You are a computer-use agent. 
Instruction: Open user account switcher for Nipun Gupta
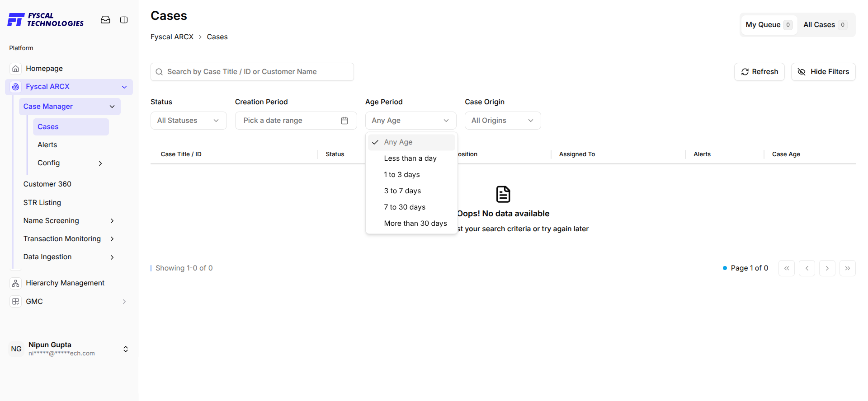pyautogui.click(x=126, y=349)
